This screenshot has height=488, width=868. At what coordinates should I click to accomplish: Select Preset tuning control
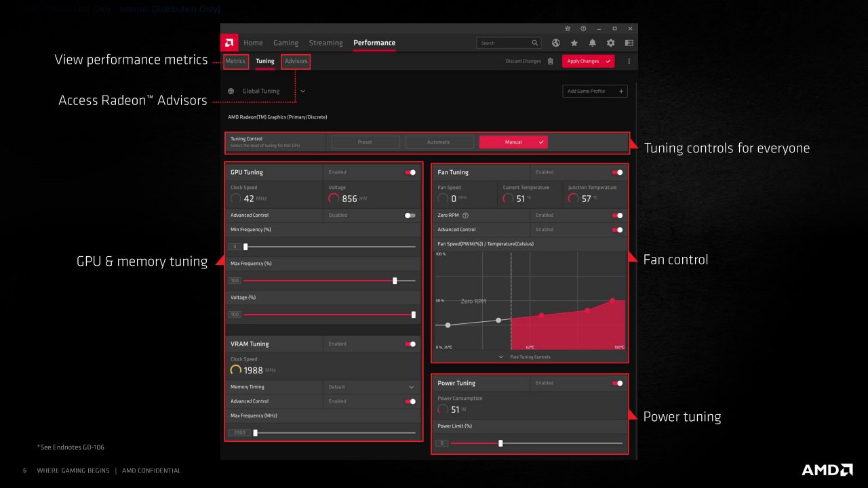(365, 142)
